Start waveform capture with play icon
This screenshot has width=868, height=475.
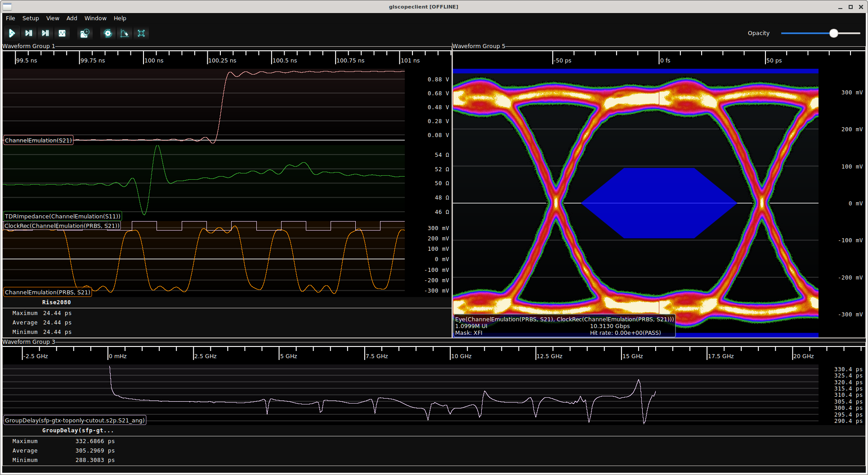coord(12,33)
